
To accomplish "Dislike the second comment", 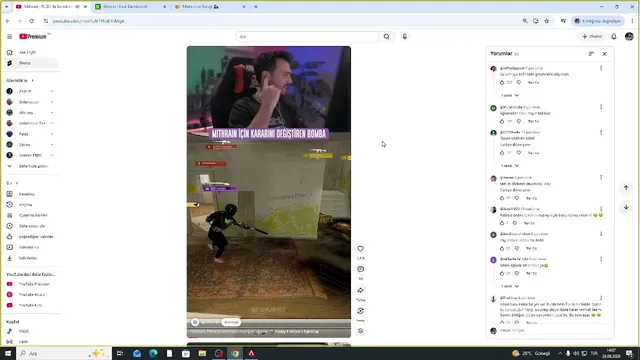I will tap(519, 121).
